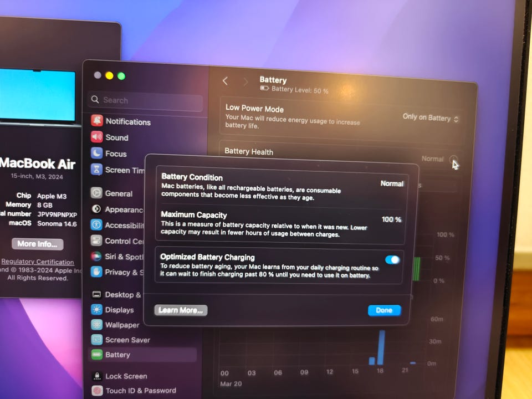The height and width of the screenshot is (399, 532).
Task: Open Low Power Mode 'Only on Battery' dropdown
Action: click(x=430, y=117)
